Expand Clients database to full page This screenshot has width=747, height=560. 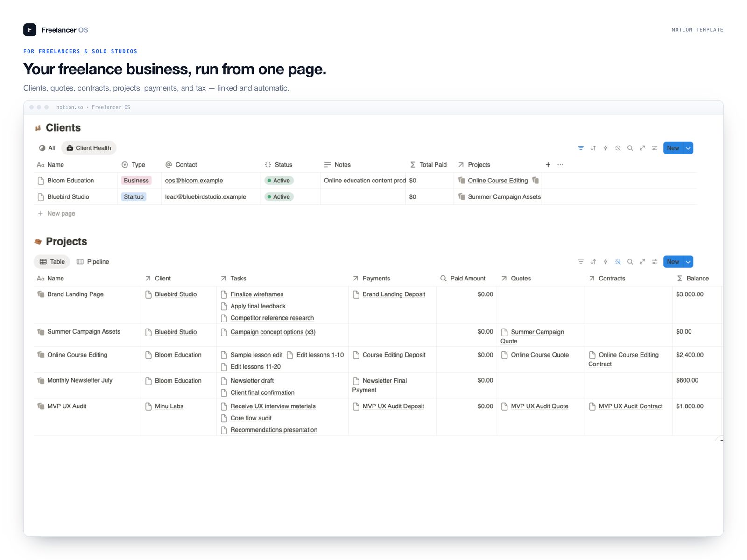642,148
